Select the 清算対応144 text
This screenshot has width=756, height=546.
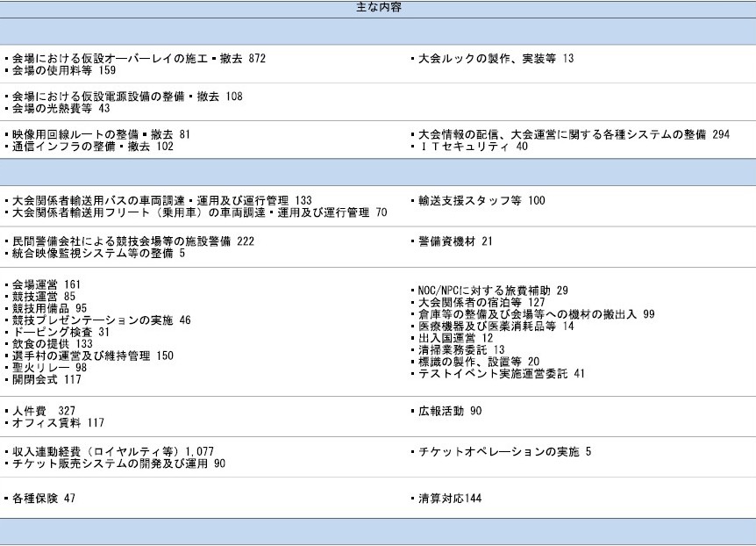[x=450, y=499]
